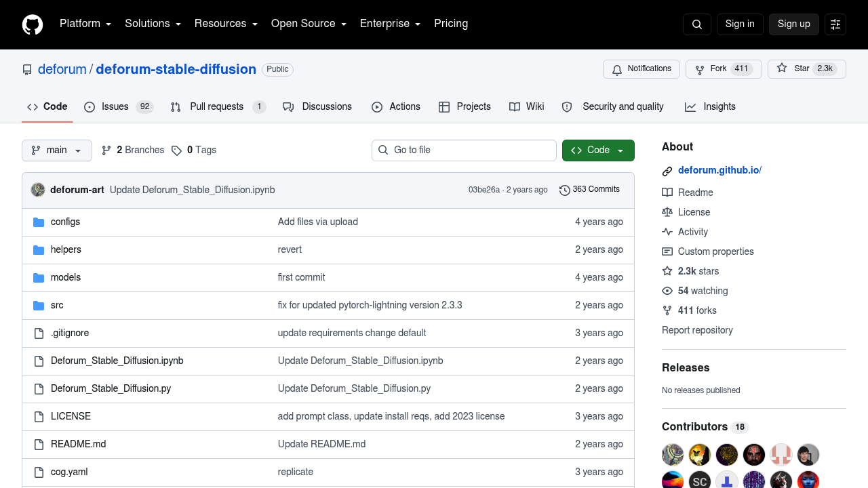The height and width of the screenshot is (488, 868).
Task: Click the GitHub logo icon
Action: [33, 24]
